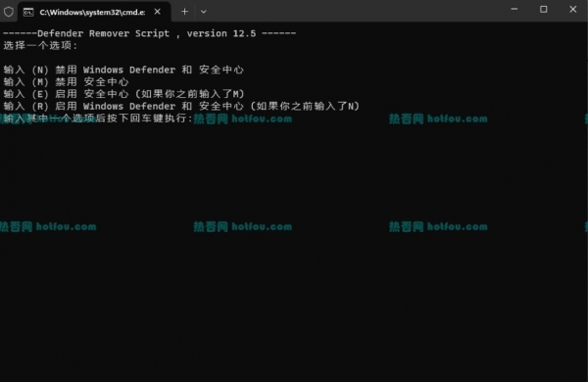Close the terminal window
This screenshot has width=588, height=382.
click(x=572, y=10)
